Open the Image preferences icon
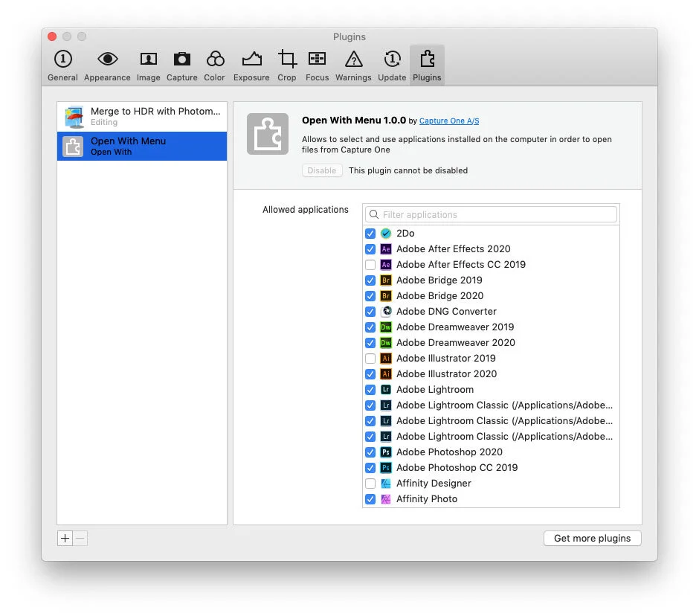The image size is (699, 616). coord(149,59)
